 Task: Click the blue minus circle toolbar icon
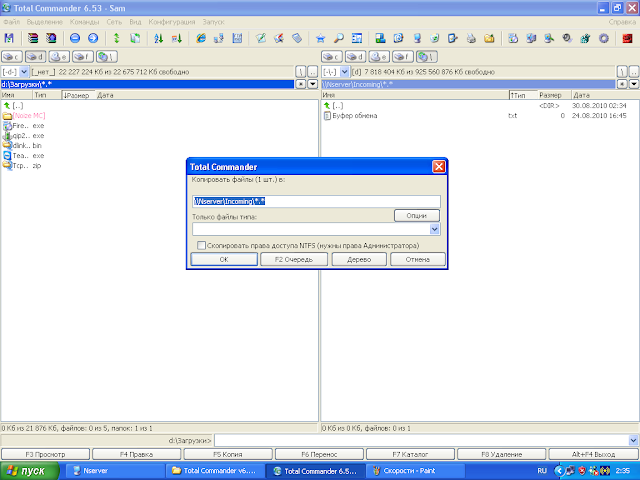click(x=75, y=38)
